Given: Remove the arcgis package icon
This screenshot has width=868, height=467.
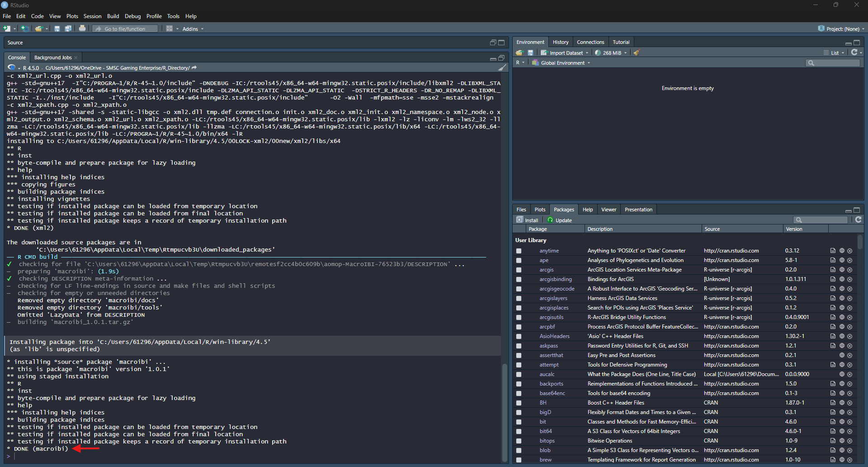Looking at the screenshot, I should [849, 270].
